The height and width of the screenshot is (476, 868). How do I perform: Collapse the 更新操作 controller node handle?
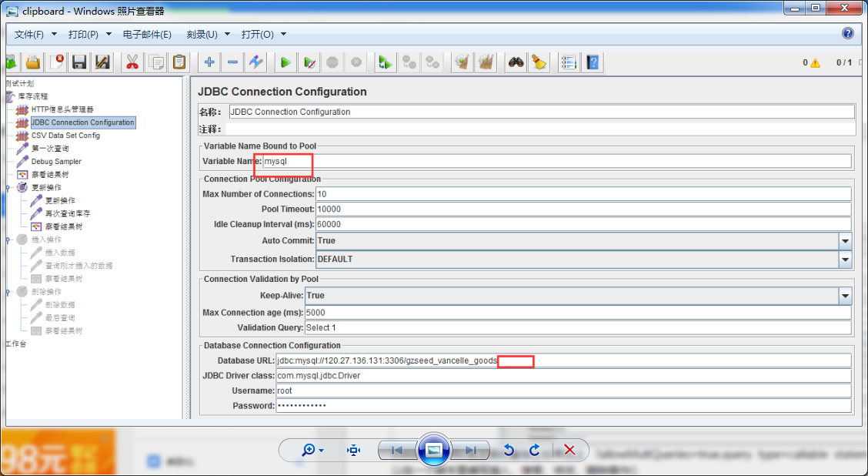pyautogui.click(x=7, y=188)
